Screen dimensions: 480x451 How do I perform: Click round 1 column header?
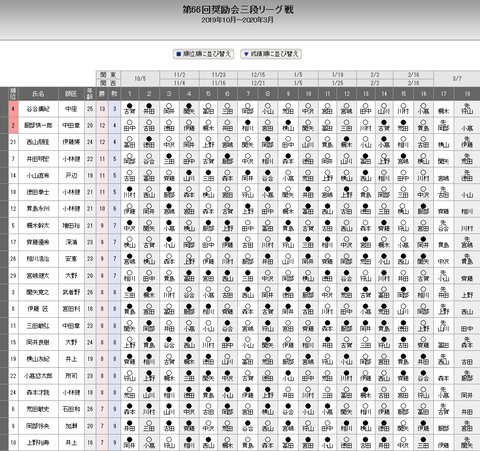click(x=130, y=94)
